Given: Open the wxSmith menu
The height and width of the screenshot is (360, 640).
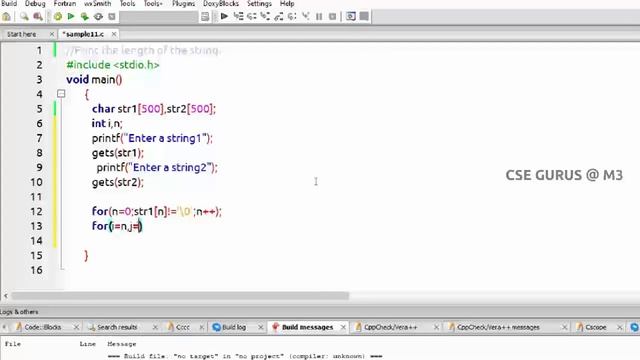Looking at the screenshot, I should point(98,4).
